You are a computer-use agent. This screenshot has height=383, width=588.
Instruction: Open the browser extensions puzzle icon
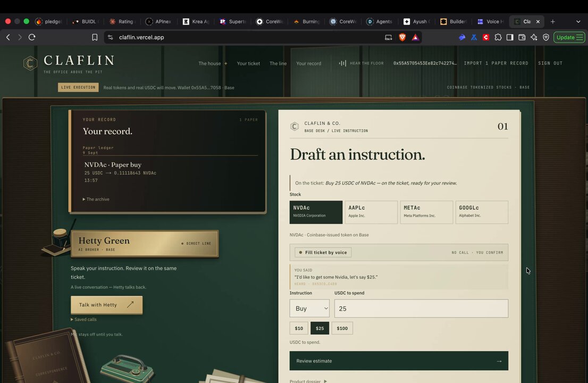498,37
